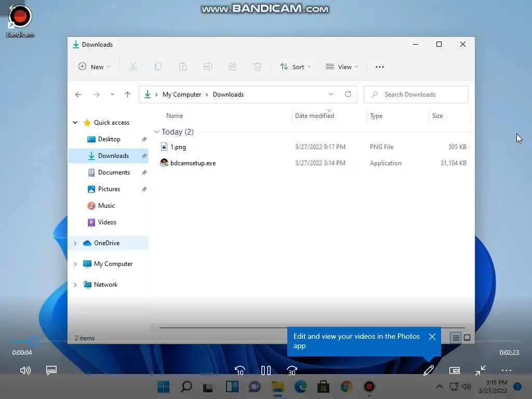Viewport: 532px width, 399px height.
Task: Expand the OneDrive tree node
Action: (x=75, y=243)
